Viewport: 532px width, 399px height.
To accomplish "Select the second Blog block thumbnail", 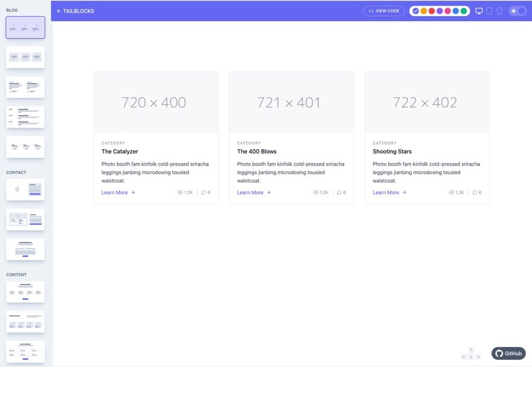I will (25, 57).
